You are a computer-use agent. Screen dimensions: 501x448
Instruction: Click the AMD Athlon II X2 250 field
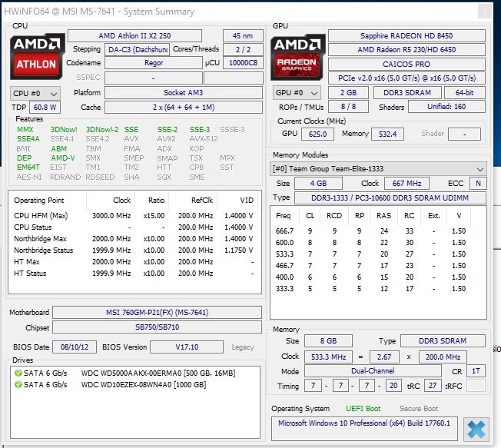point(134,36)
